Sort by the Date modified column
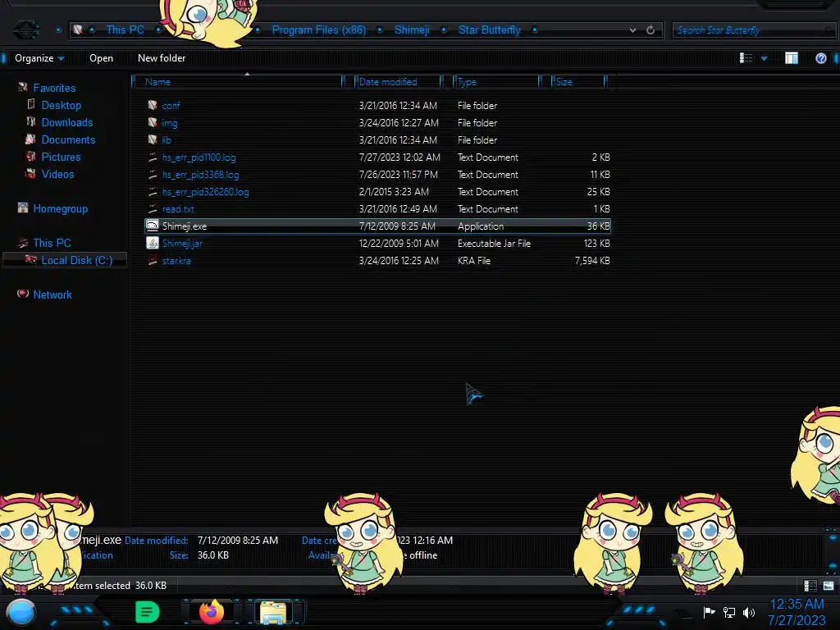 pyautogui.click(x=398, y=81)
